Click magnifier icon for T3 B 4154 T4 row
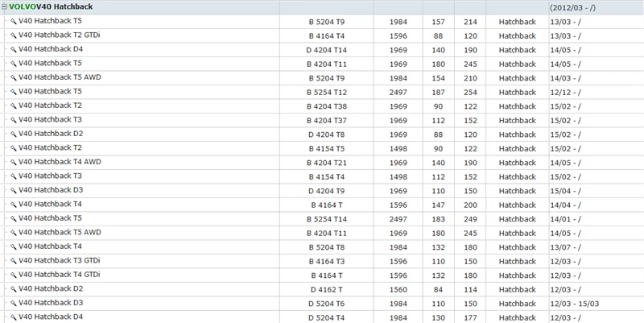644x323 pixels. point(14,176)
